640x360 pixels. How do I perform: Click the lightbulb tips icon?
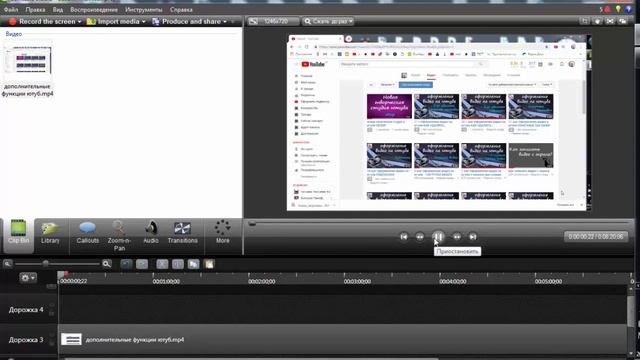click(619, 9)
